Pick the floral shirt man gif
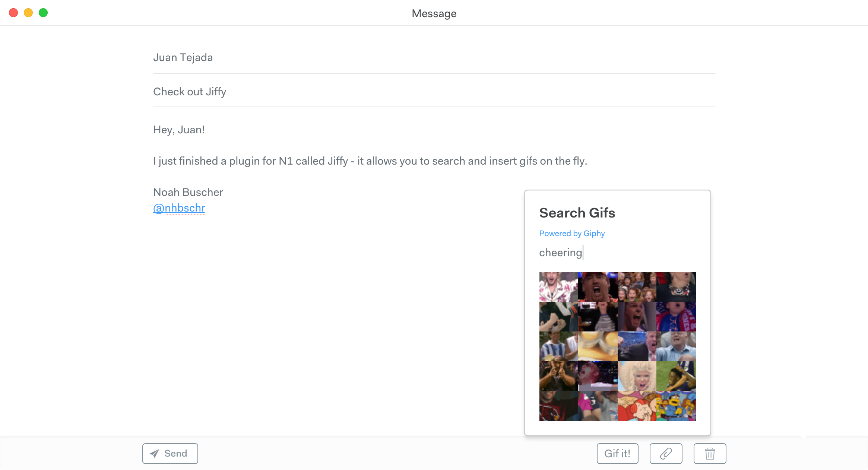Image resolution: width=868 pixels, height=470 pixels. click(559, 287)
